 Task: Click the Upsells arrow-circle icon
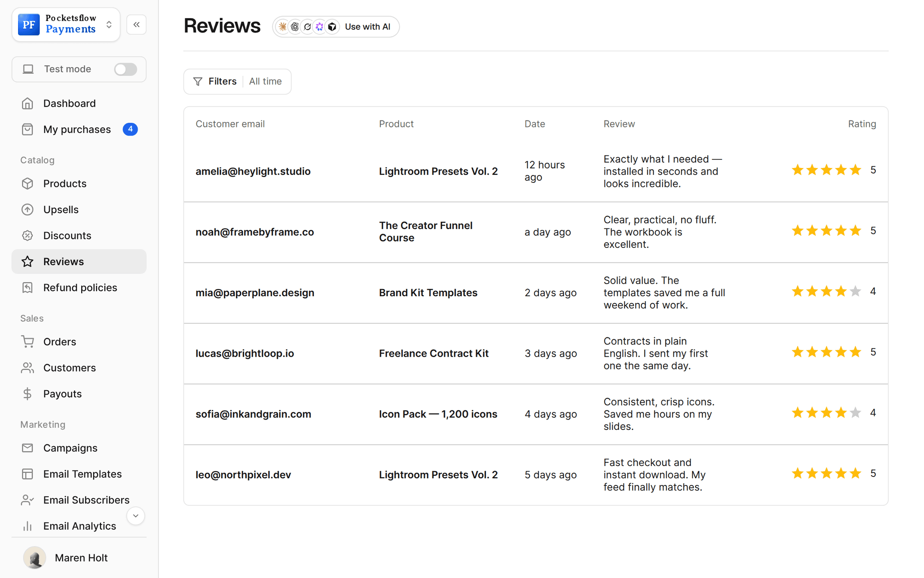(28, 210)
